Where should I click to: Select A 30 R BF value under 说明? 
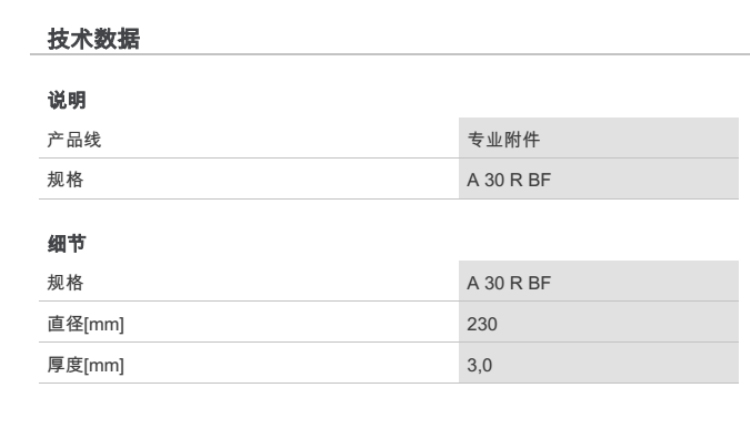click(509, 181)
